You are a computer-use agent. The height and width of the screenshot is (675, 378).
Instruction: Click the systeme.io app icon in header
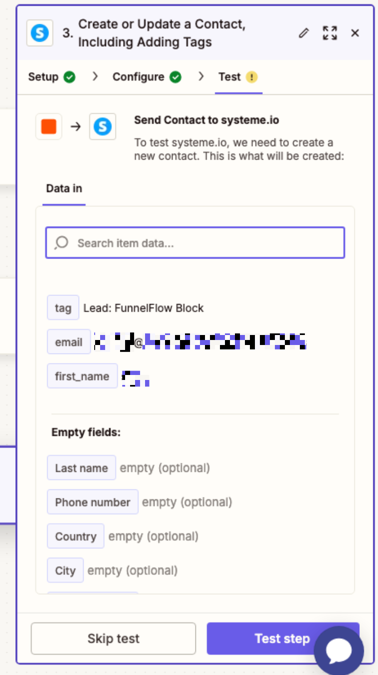point(40,33)
